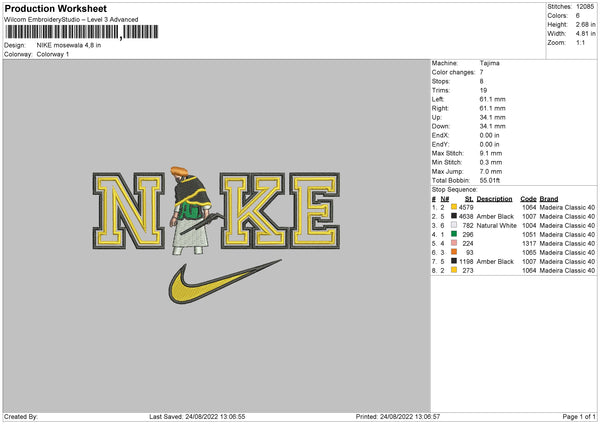This screenshot has height=424, width=600.
Task: Click the 'Production Worksheet' title
Action: point(55,8)
